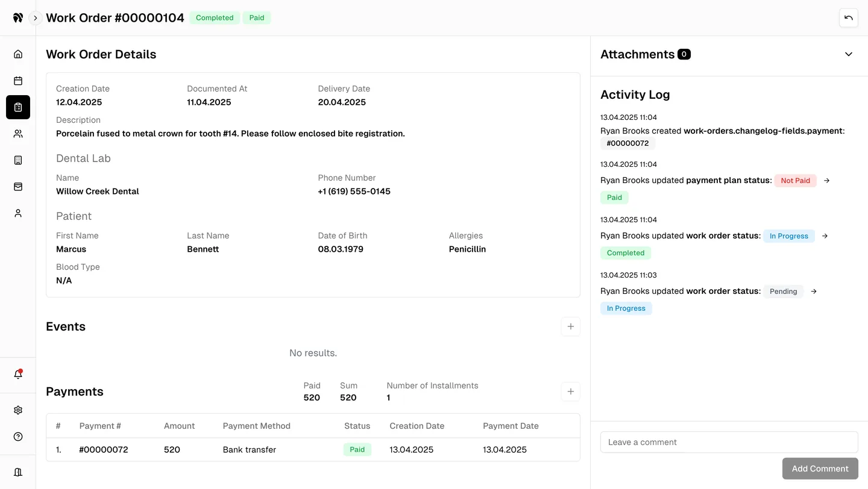The image size is (868, 489).
Task: Click the 13.04.2025 11:03 log timestamp
Action: pyautogui.click(x=629, y=275)
